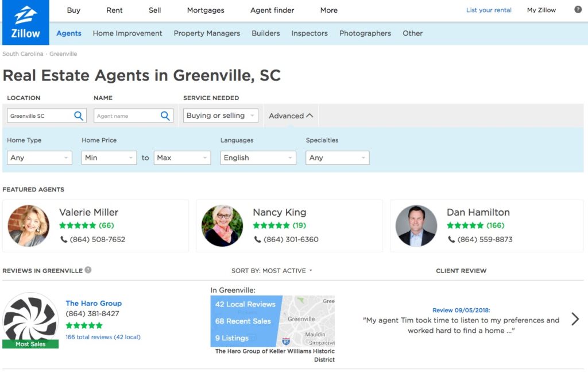Open the Min home price dropdown

tap(109, 158)
